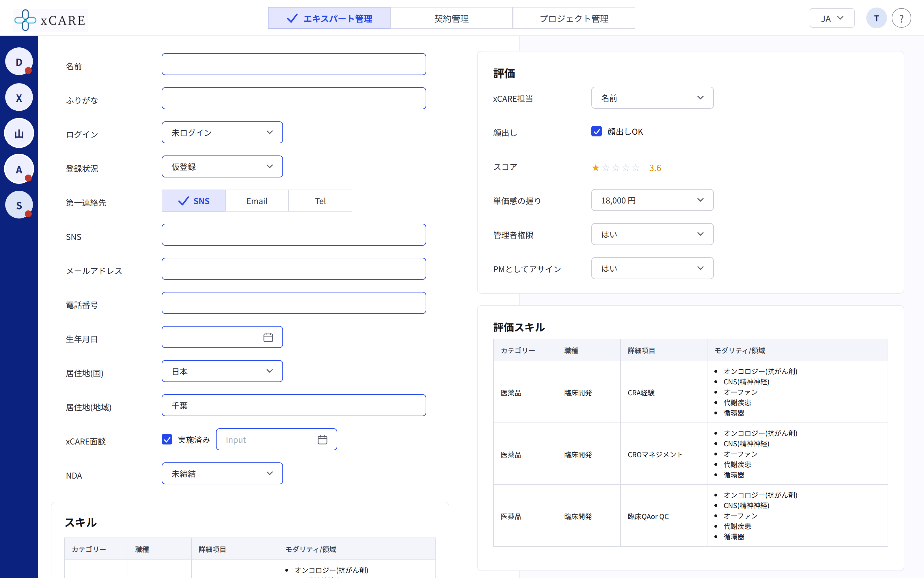Set score with the fifth star
Screen dimensions: 924x578
[635, 168]
